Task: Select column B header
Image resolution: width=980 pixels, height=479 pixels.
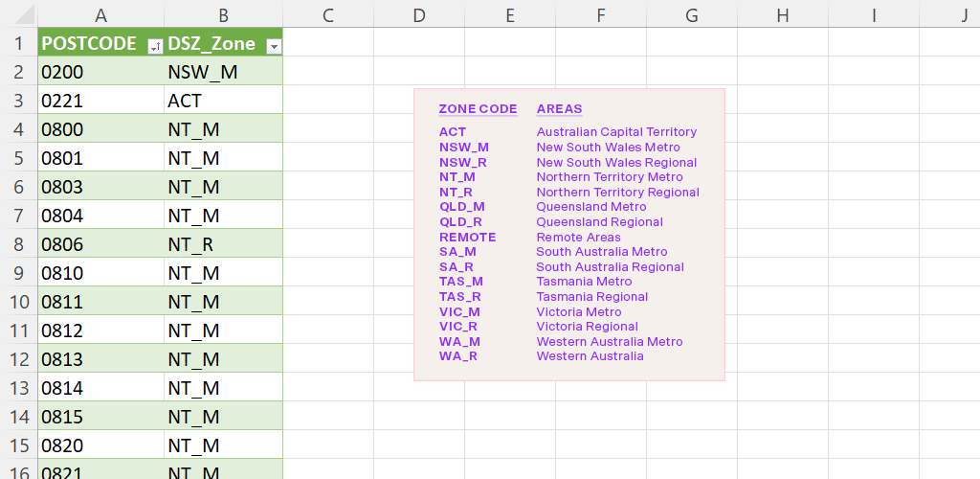Action: click(223, 15)
